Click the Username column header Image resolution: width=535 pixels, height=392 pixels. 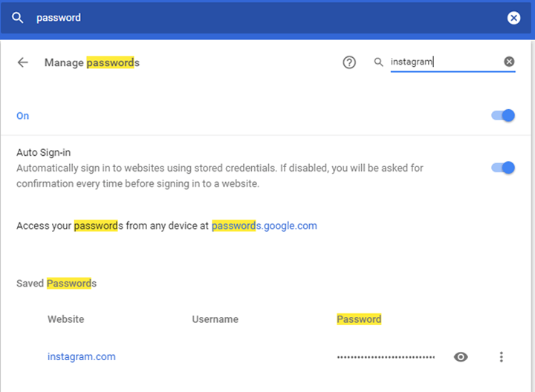tap(215, 319)
